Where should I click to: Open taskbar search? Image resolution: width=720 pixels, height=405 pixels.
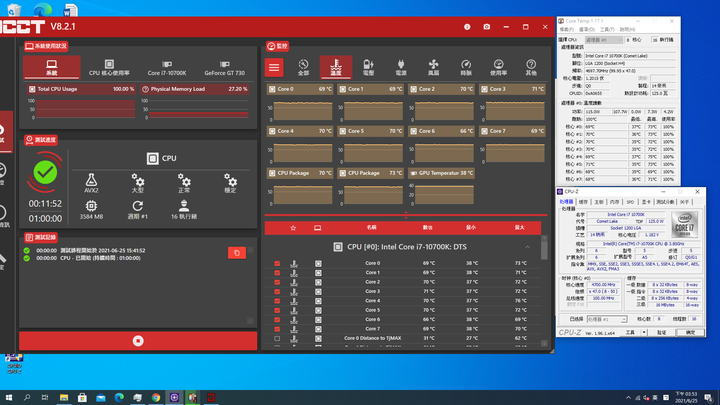(27, 397)
